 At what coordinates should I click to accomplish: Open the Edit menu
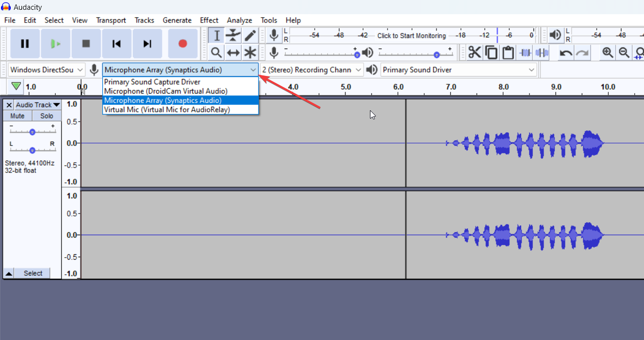pyautogui.click(x=30, y=20)
